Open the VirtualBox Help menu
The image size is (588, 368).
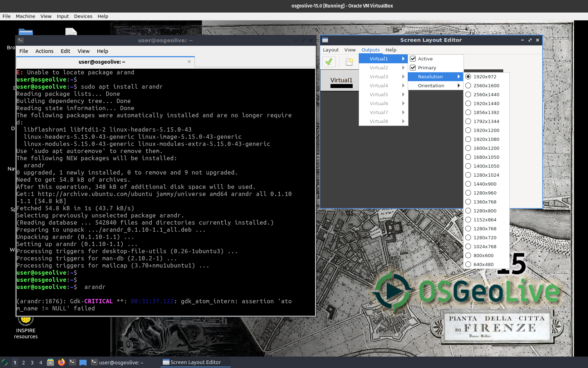coord(103,16)
